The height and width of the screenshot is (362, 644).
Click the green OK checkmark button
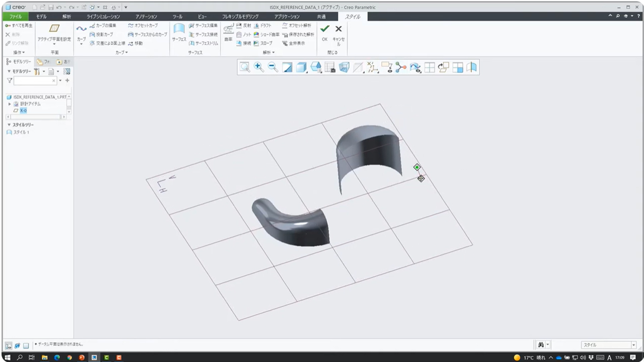click(x=324, y=29)
